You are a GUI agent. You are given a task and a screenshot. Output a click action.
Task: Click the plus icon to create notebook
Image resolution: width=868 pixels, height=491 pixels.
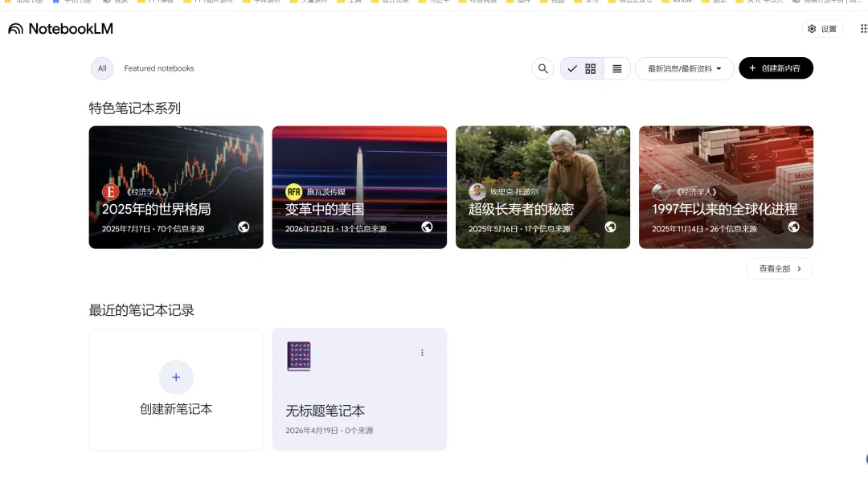pyautogui.click(x=176, y=378)
